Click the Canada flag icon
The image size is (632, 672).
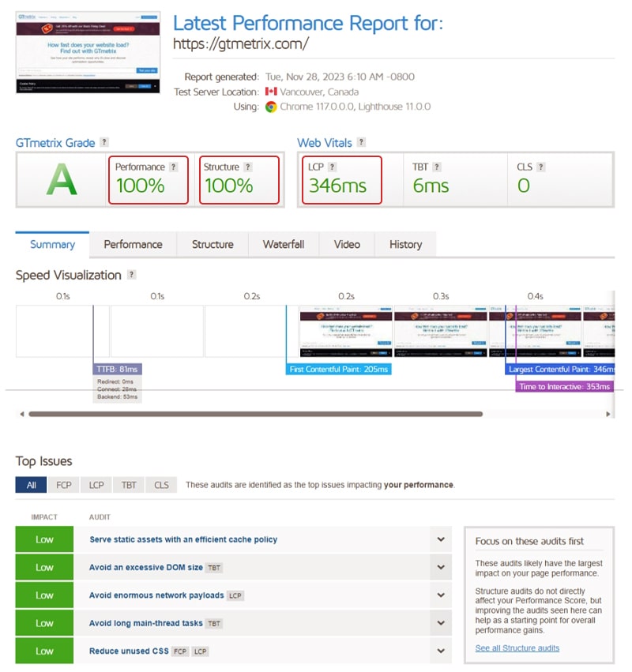click(x=270, y=92)
